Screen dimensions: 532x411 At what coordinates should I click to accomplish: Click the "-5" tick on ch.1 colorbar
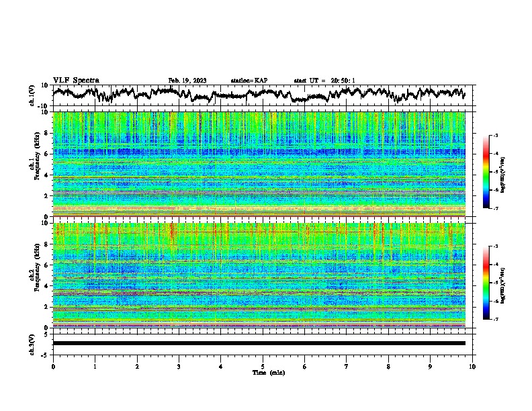coord(495,172)
